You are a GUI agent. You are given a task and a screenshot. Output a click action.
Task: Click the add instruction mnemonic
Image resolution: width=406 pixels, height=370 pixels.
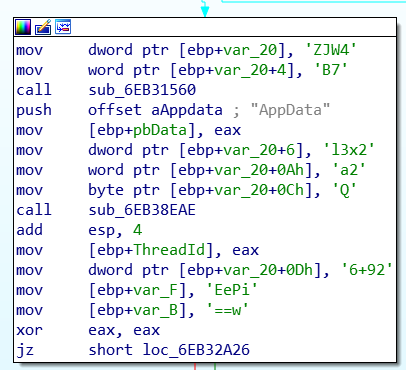click(x=29, y=230)
